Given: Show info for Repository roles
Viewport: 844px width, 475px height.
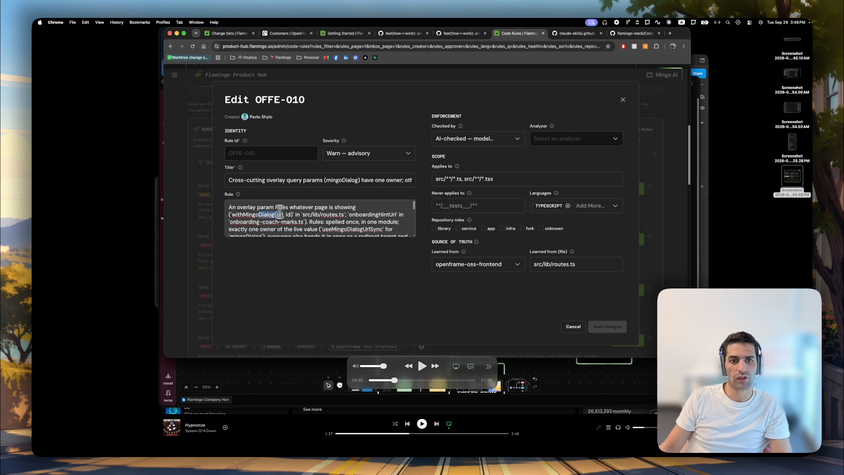Looking at the screenshot, I should click(469, 220).
